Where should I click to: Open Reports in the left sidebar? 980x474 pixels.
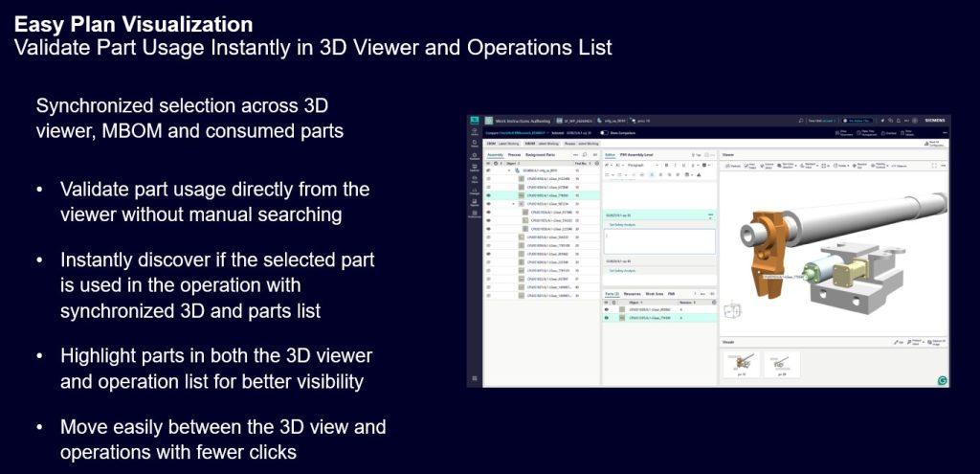pos(475,203)
